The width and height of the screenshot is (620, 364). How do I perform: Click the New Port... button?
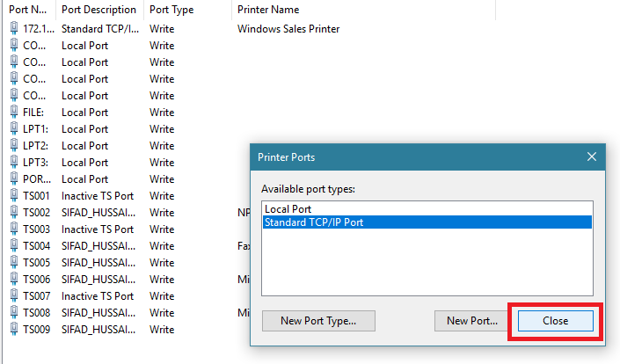471,321
